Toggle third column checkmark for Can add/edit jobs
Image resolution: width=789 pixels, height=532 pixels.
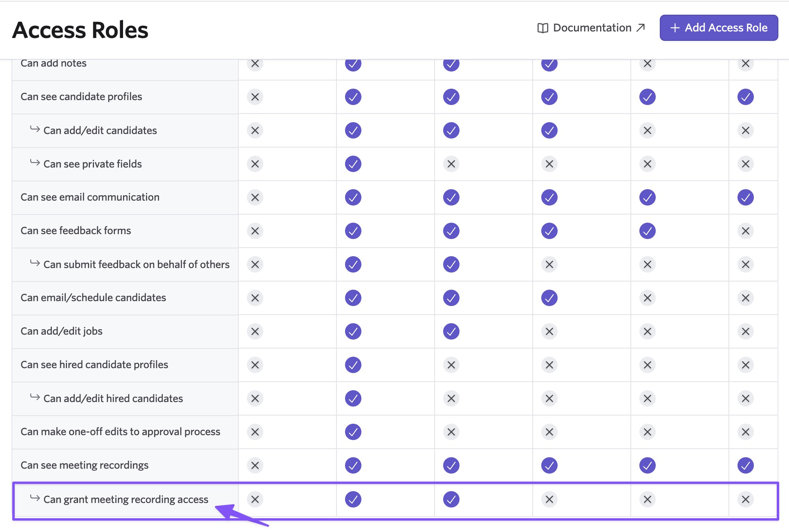[451, 331]
